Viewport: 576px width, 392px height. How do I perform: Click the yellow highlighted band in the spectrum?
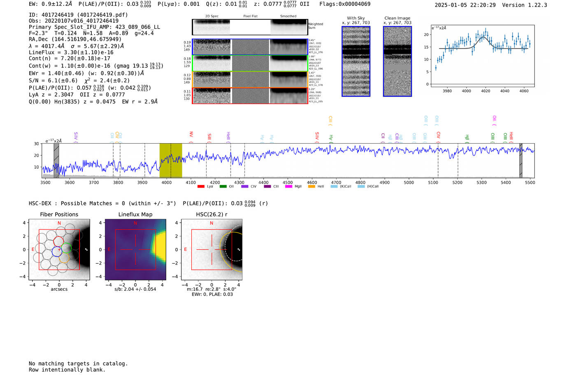tap(171, 160)
